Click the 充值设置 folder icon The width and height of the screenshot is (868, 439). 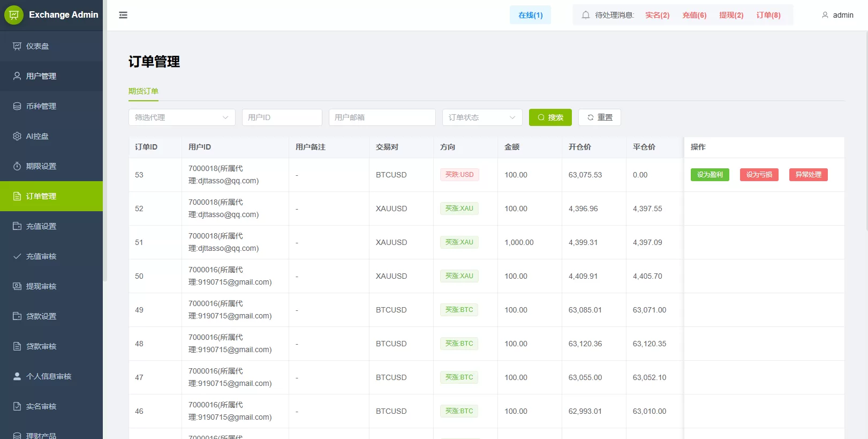[17, 226]
